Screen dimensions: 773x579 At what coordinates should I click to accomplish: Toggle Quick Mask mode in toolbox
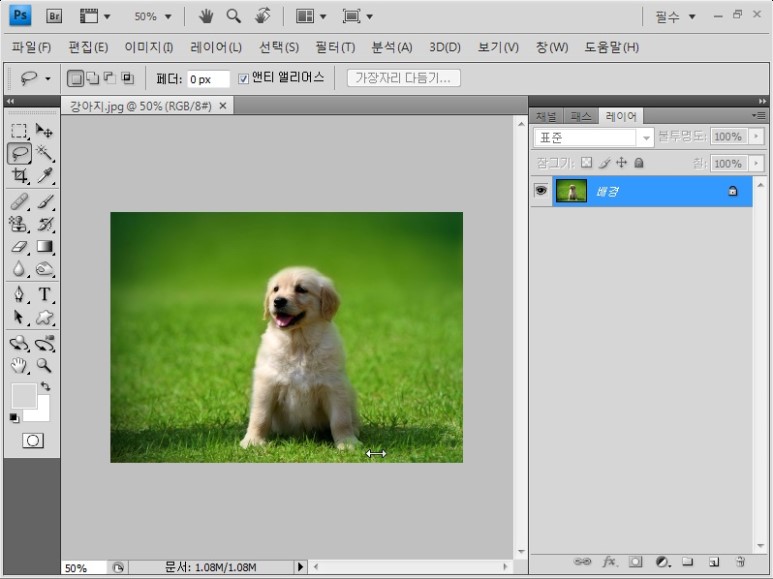tap(33, 440)
